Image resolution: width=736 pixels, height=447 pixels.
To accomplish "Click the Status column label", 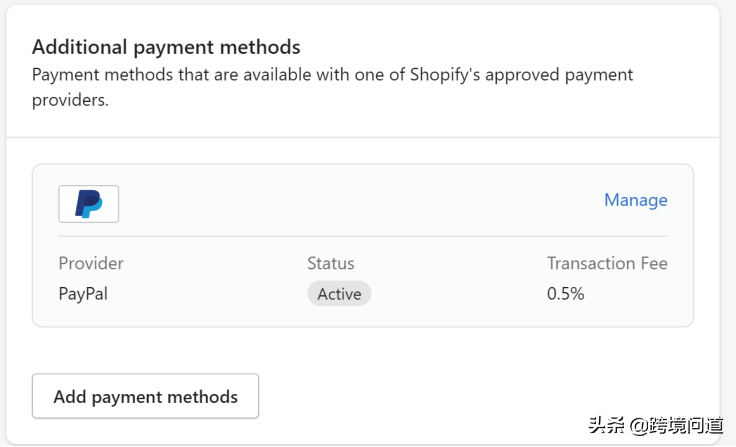I will 330,264.
